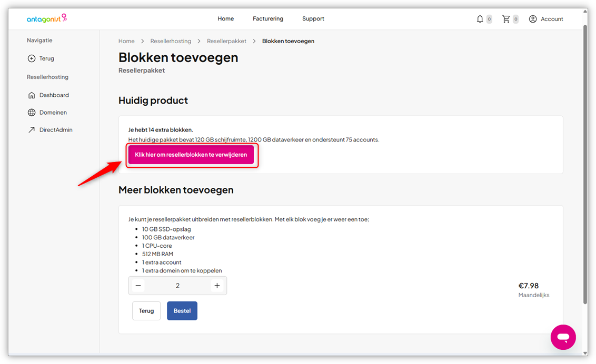Click the Terug back-arrow in the sidebar

(32, 58)
